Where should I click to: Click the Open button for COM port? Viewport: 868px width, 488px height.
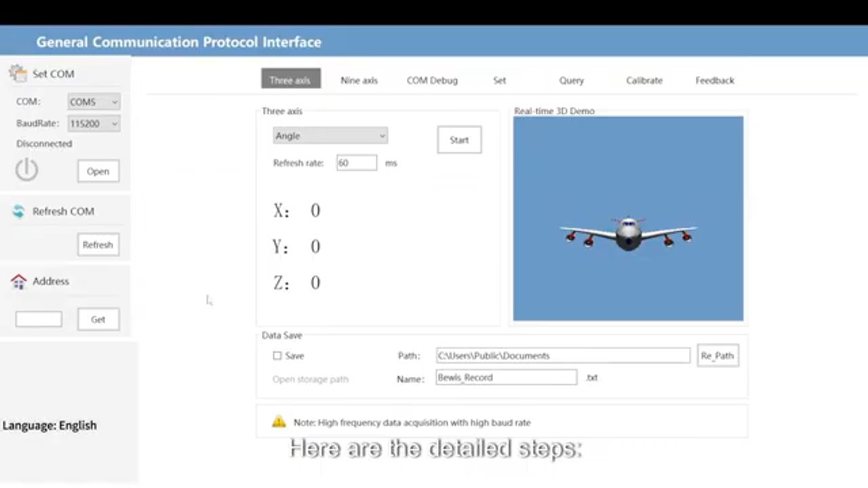click(x=98, y=171)
